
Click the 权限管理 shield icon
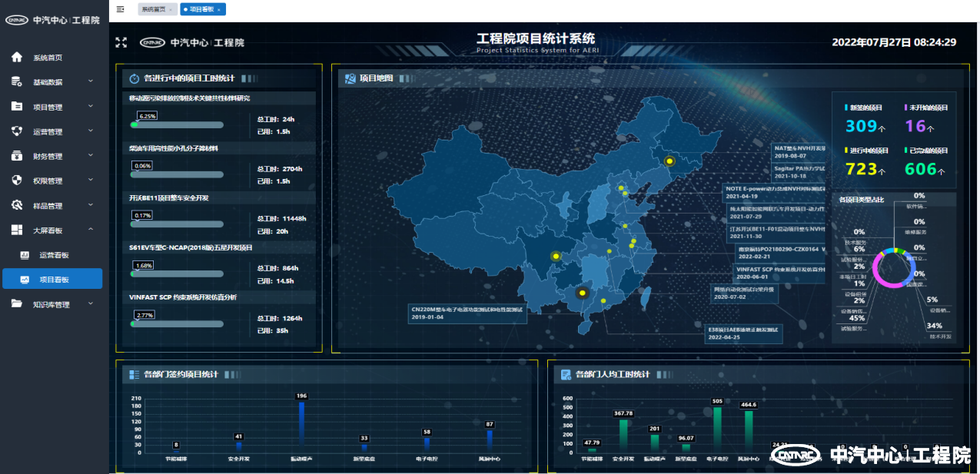[x=17, y=181]
